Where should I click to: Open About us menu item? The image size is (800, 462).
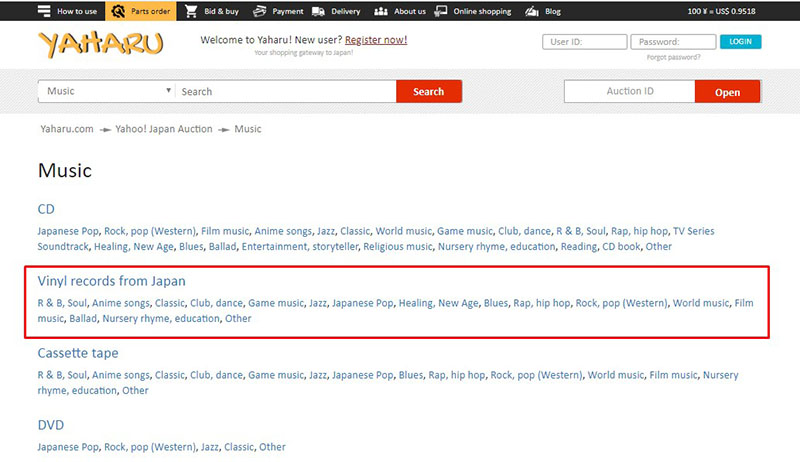(x=410, y=11)
